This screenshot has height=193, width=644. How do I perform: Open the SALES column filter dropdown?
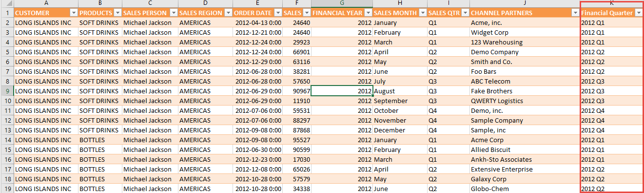click(306, 13)
